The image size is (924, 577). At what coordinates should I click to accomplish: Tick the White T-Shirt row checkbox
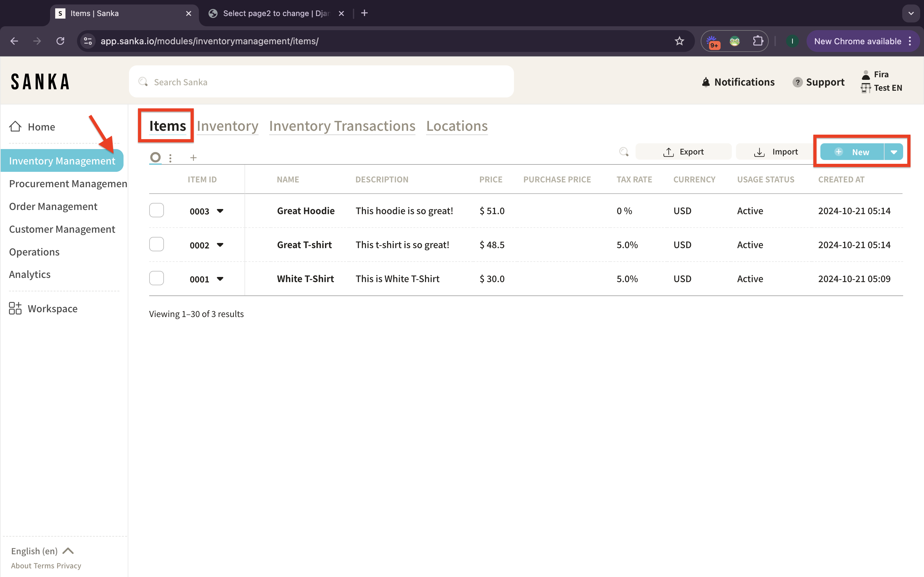[x=157, y=278]
